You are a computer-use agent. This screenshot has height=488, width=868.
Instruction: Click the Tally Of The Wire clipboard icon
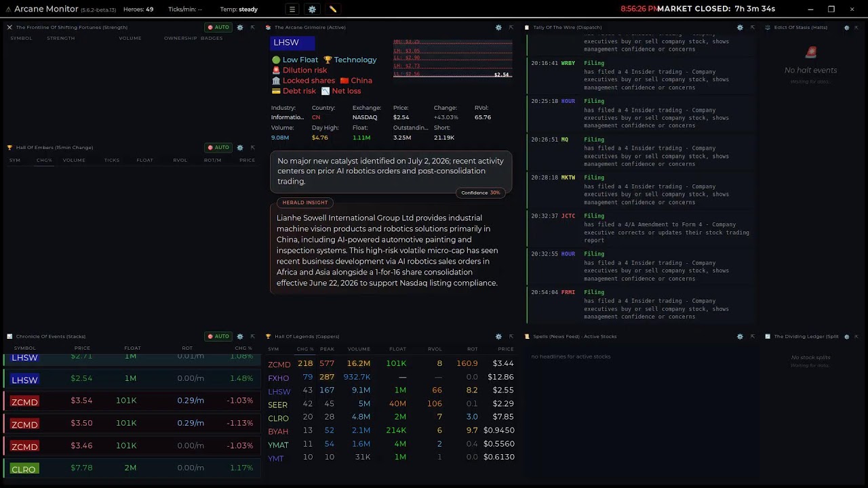coord(527,27)
